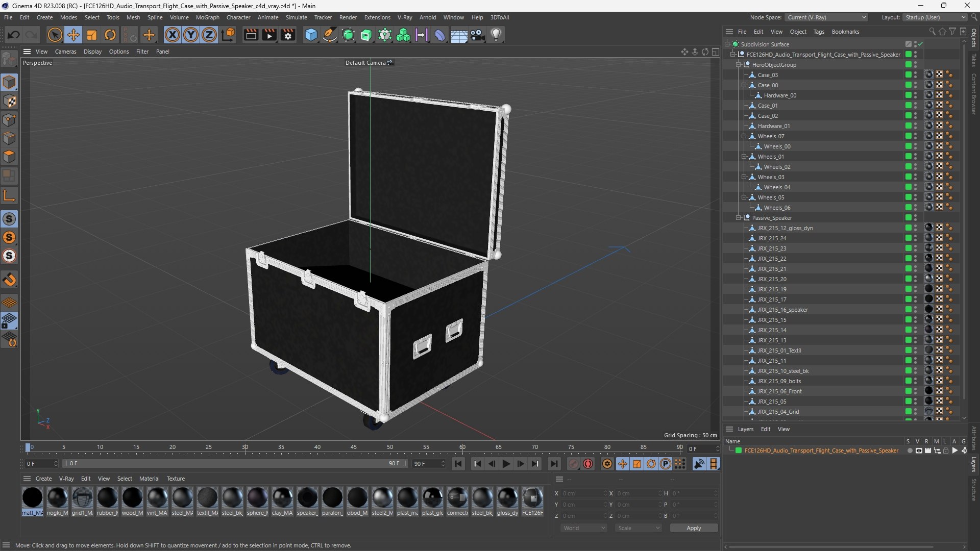Collapse the Passive_Speaker tree node

point(738,218)
